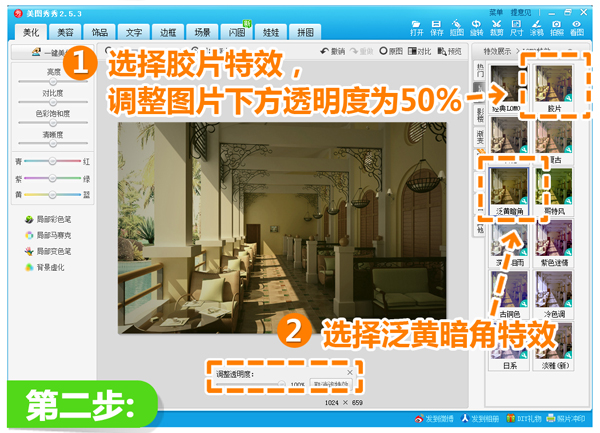Switch to the 闪图 tab
Image resolution: width=600 pixels, height=433 pixels.
[x=236, y=32]
